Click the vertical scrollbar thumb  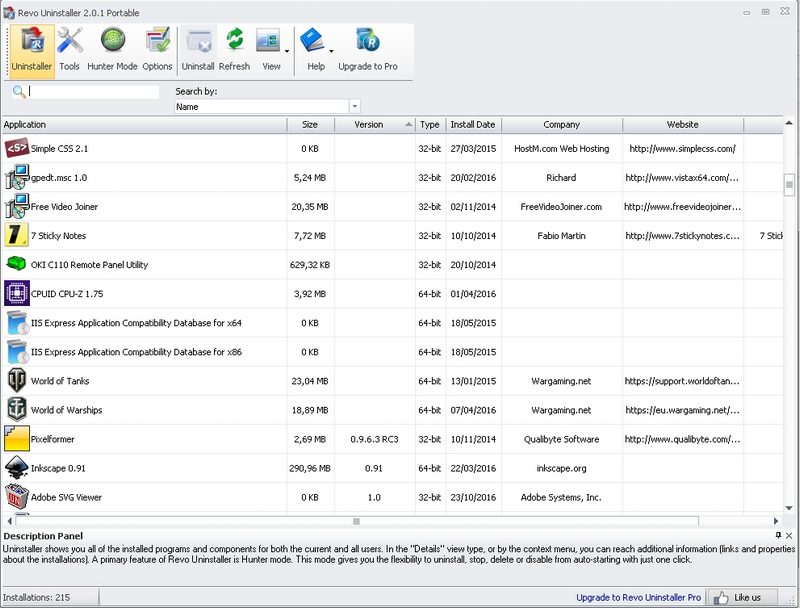789,185
